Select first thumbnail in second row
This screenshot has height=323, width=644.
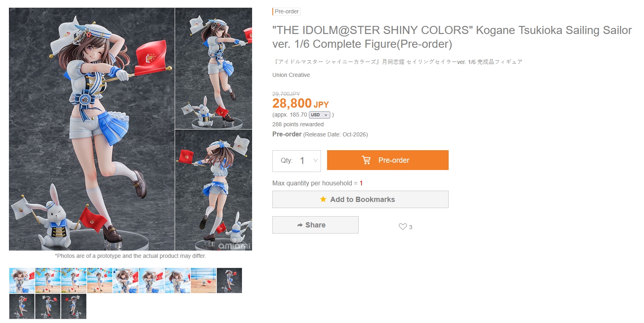[x=22, y=306]
